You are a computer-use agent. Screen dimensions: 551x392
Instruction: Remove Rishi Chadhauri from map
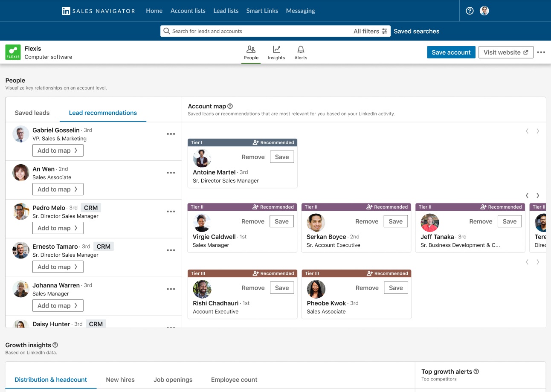coord(253,288)
